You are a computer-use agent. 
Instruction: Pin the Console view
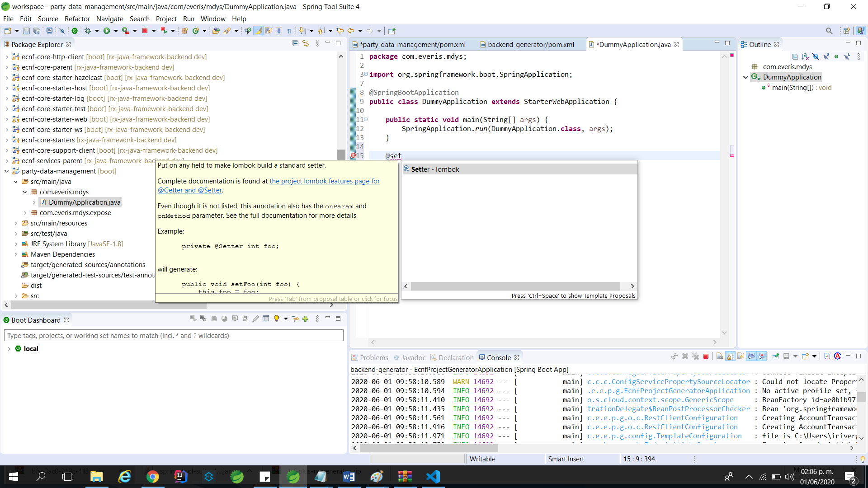(776, 357)
